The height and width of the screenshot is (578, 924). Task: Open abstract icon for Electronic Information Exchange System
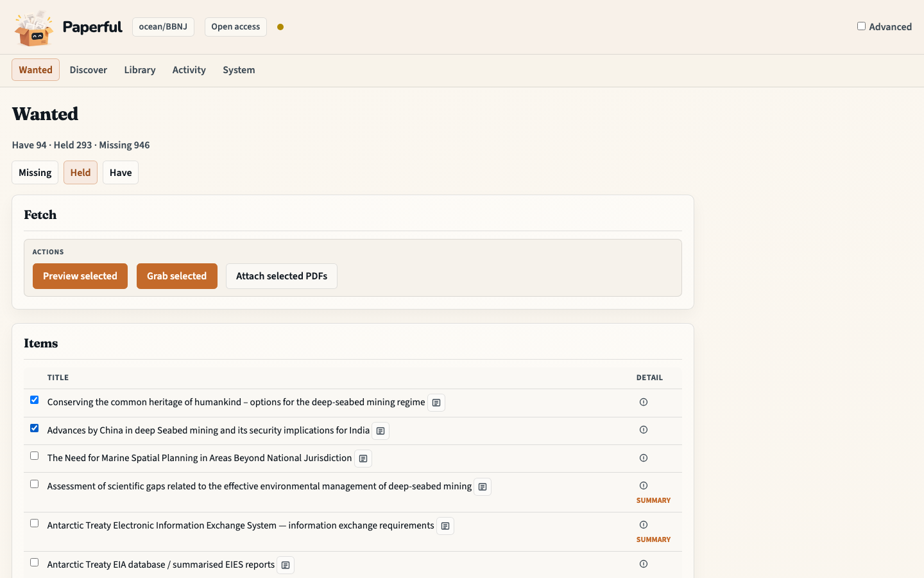point(445,526)
